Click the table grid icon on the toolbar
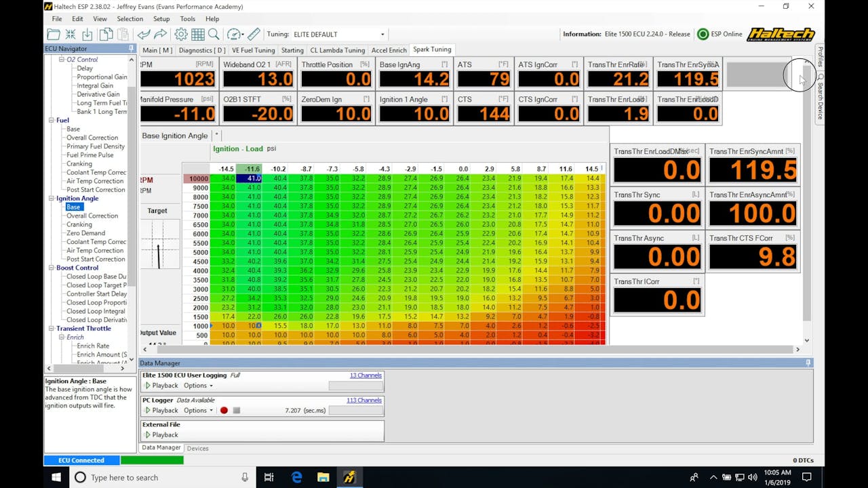 (197, 34)
